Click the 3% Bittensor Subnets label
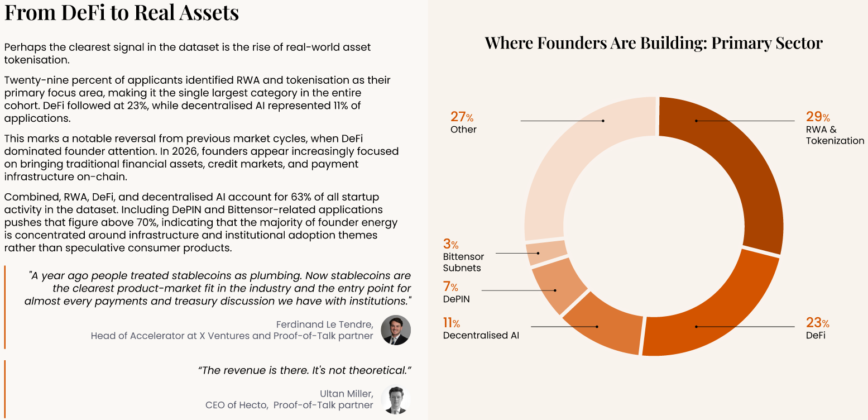The width and height of the screenshot is (868, 420). (463, 256)
